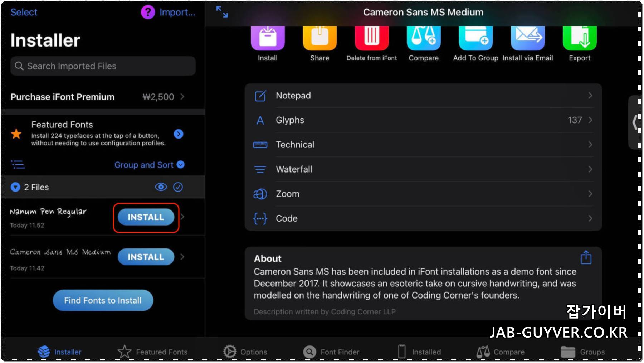Click the Code braces icon

[260, 218]
